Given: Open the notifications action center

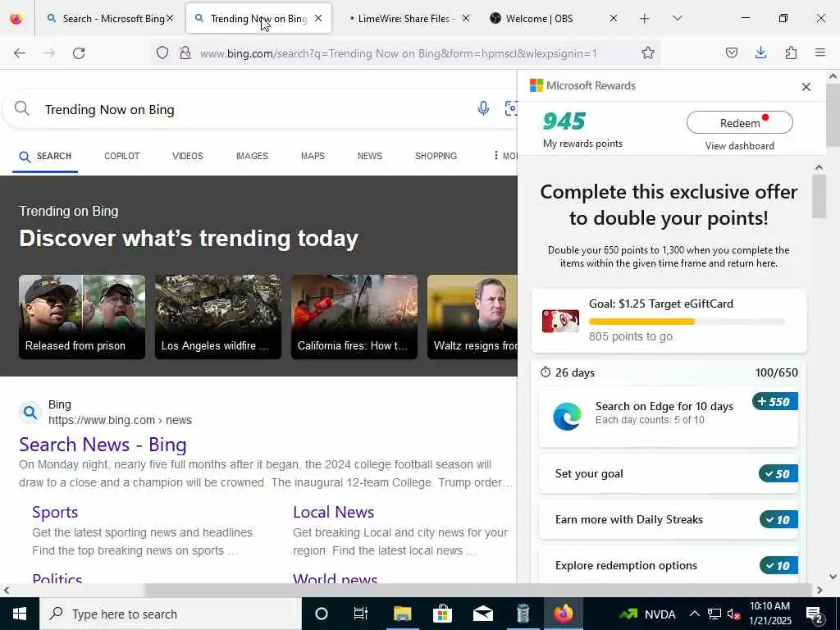Looking at the screenshot, I should [815, 614].
